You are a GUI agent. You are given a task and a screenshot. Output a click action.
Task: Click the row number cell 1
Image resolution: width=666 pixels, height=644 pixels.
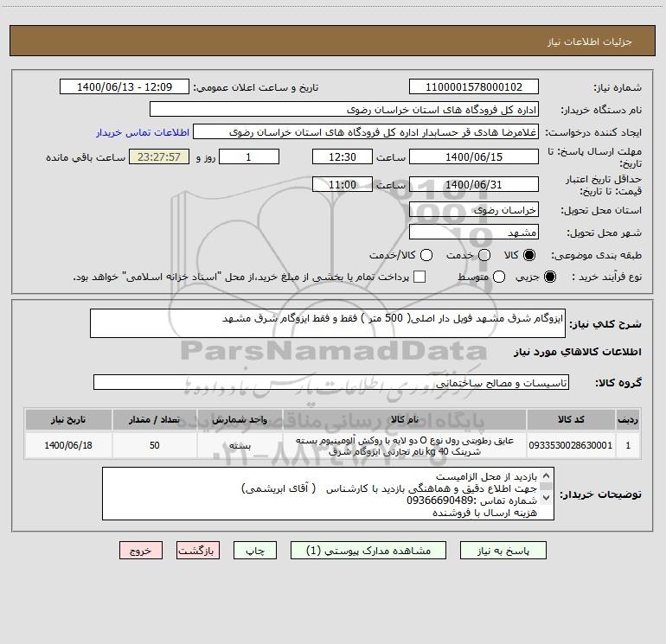(628, 445)
